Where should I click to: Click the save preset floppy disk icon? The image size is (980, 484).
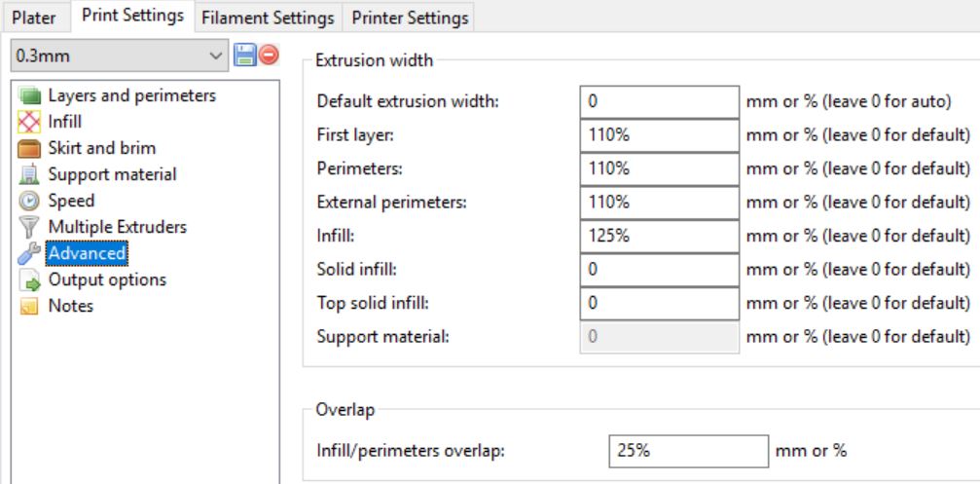(245, 56)
